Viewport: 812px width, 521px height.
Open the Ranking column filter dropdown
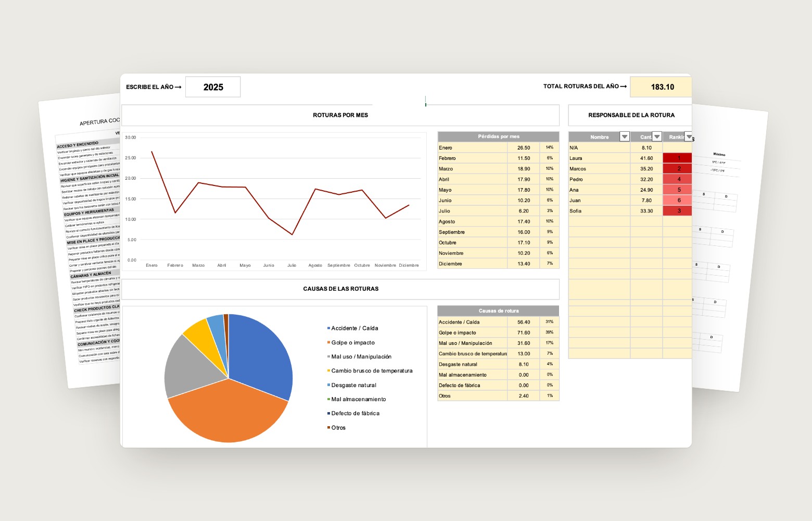pos(688,137)
